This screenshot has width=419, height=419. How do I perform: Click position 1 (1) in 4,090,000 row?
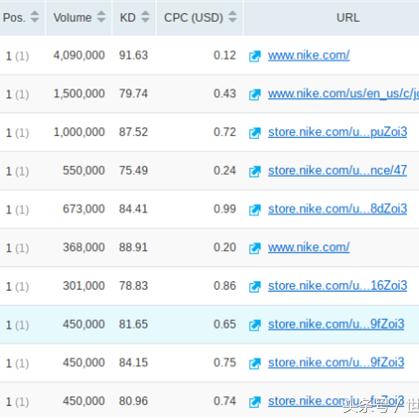pyautogui.click(x=17, y=56)
